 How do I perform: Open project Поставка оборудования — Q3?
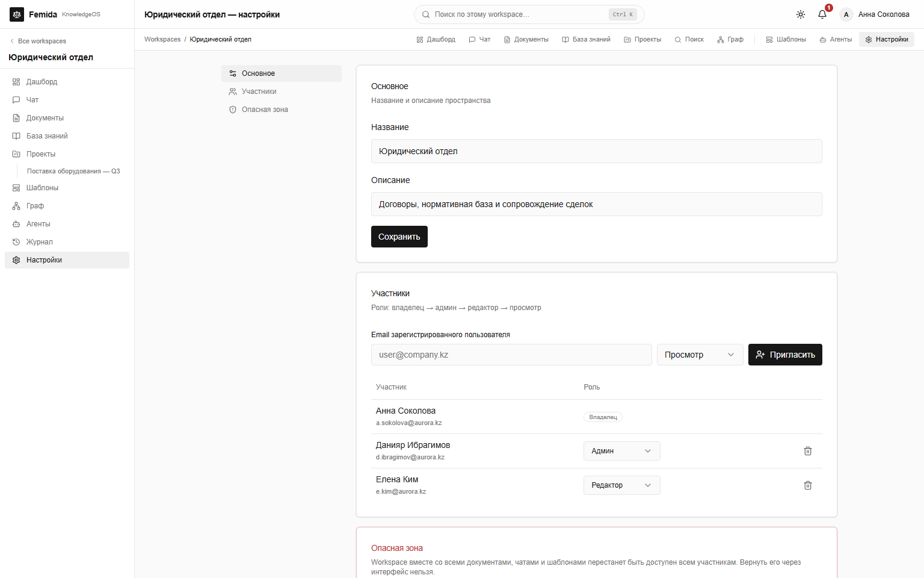coord(73,171)
